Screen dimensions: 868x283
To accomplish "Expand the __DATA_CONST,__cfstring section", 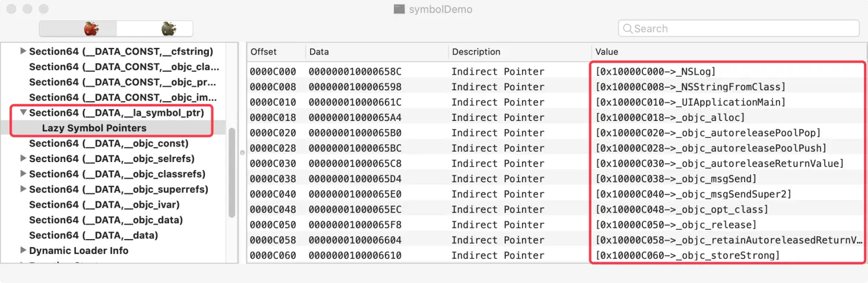I will 23,52.
